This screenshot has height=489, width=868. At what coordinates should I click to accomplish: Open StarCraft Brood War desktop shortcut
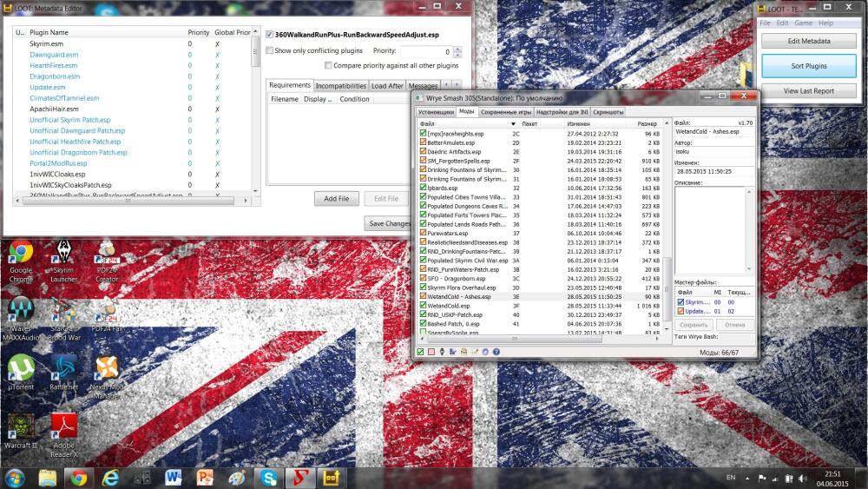(x=63, y=320)
